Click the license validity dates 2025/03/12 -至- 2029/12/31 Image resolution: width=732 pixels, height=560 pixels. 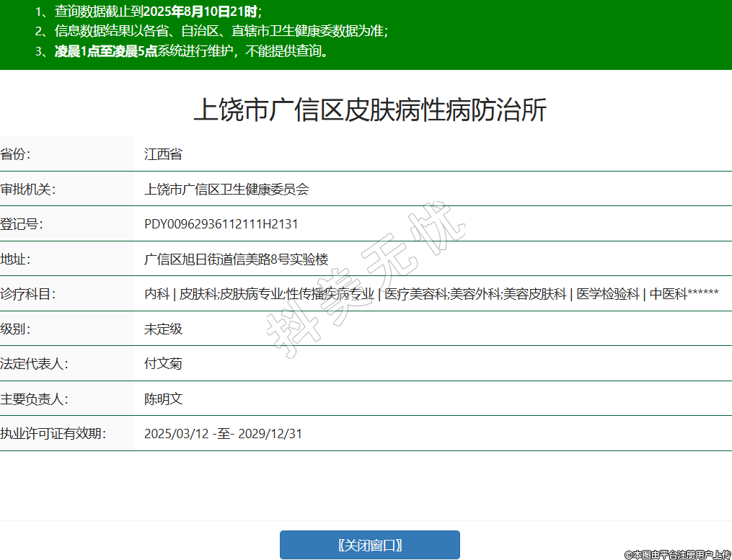[x=223, y=434]
